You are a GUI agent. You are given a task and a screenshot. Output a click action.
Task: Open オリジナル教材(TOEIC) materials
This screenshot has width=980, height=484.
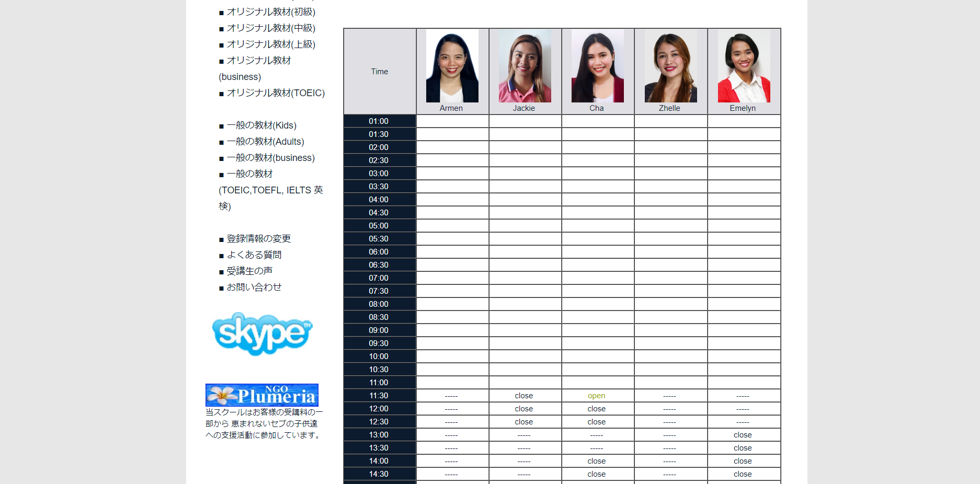[275, 93]
